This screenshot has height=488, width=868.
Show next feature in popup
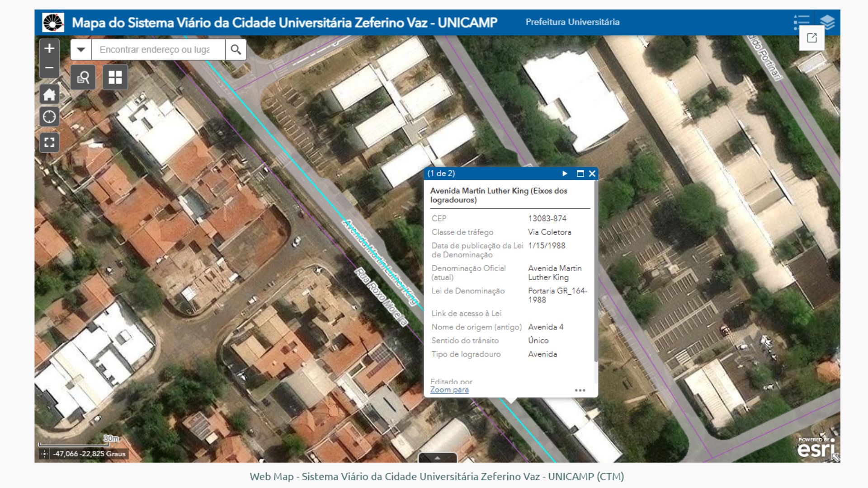[565, 174]
